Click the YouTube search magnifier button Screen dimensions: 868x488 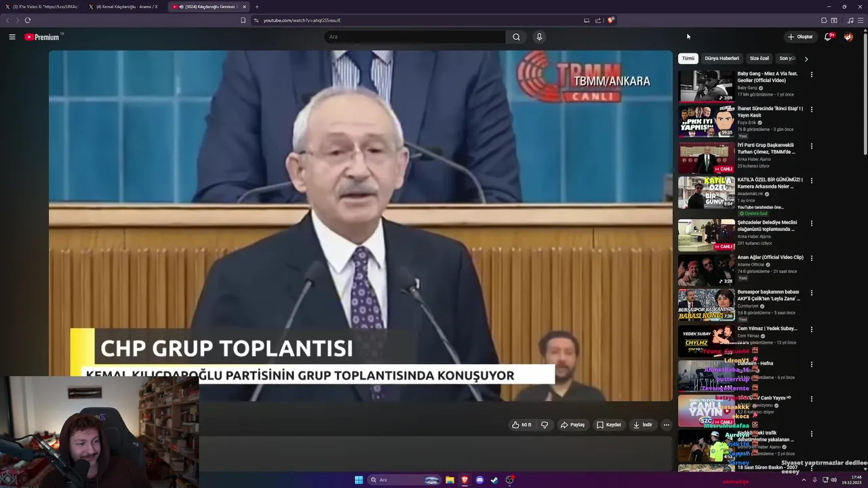tap(516, 37)
